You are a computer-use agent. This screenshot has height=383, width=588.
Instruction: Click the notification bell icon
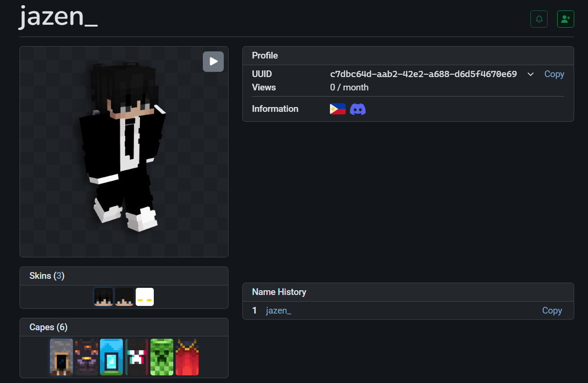pyautogui.click(x=539, y=19)
